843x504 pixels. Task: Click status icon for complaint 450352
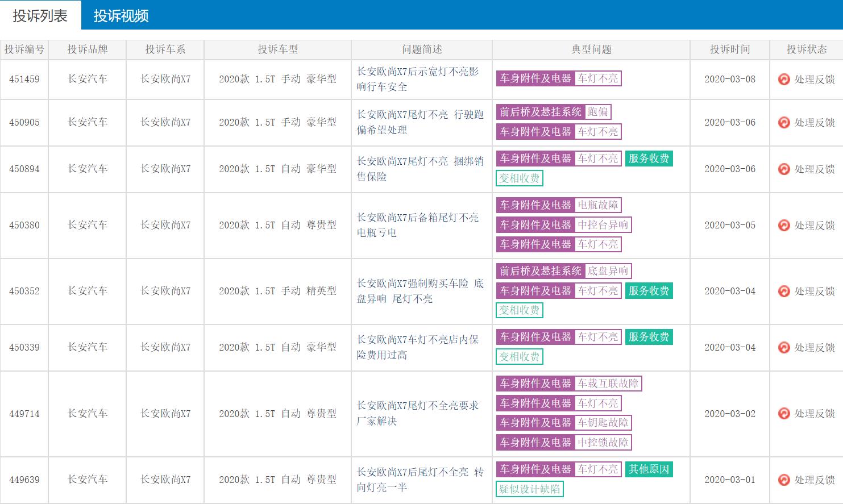784,291
